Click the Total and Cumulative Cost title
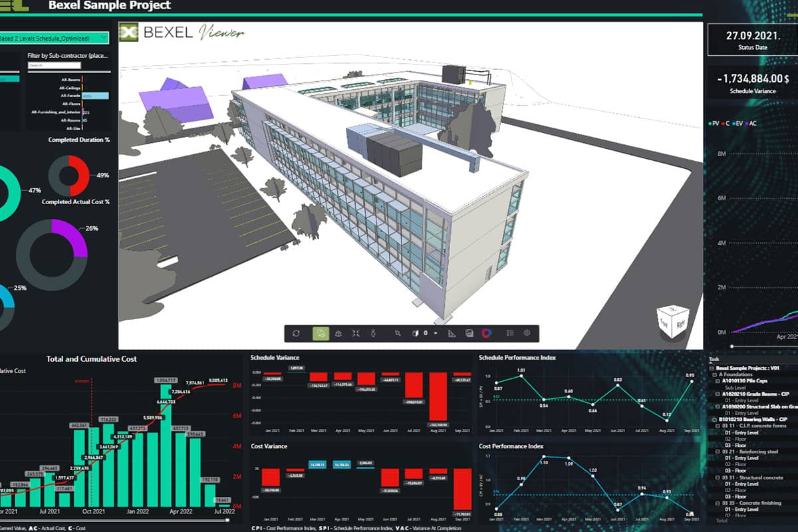 tap(92, 359)
